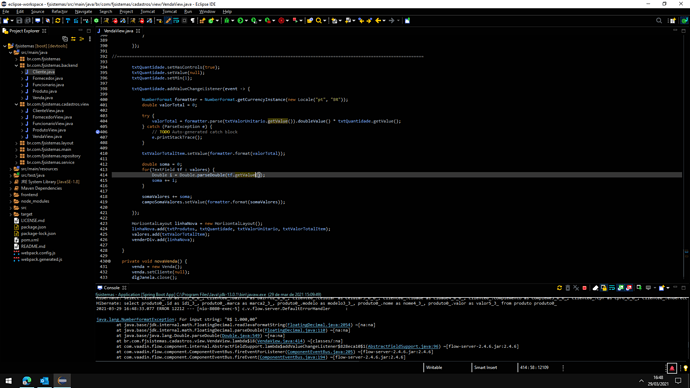The height and width of the screenshot is (388, 690).
Task: Click the Forward navigation arrow
Action: [x=391, y=20]
